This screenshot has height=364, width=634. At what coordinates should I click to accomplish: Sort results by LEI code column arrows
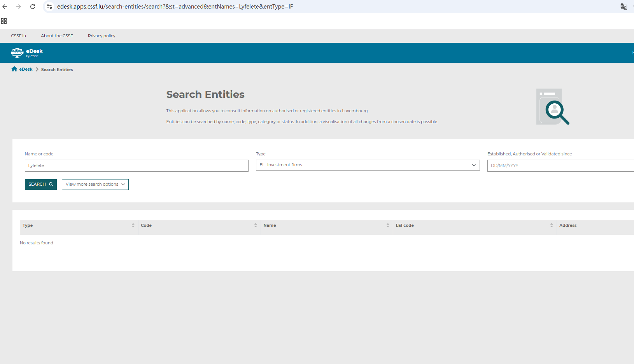click(552, 225)
